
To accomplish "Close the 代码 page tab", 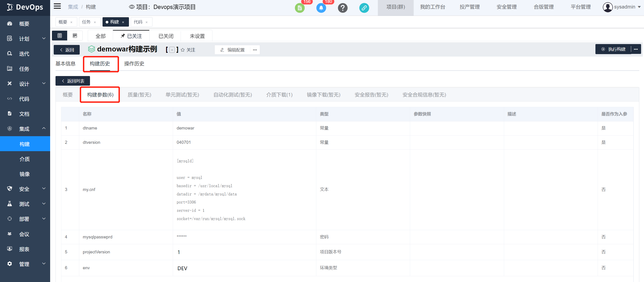I will coord(146,22).
